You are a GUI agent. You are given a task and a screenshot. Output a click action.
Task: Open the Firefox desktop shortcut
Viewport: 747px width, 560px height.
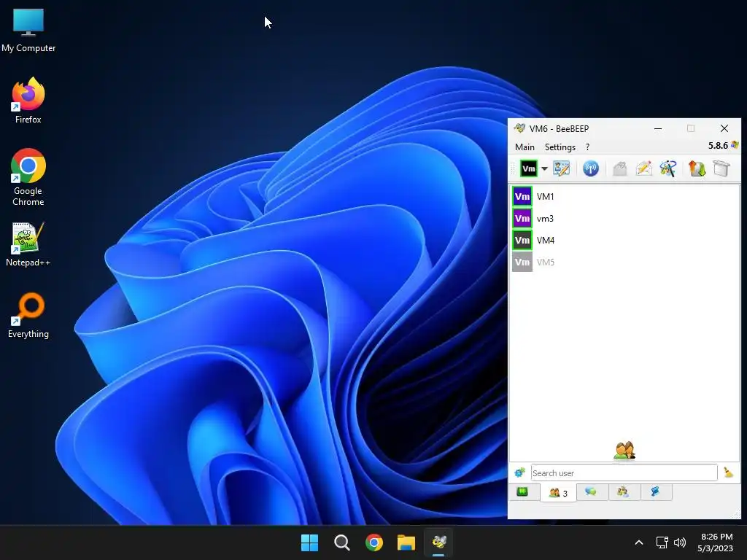[28, 101]
